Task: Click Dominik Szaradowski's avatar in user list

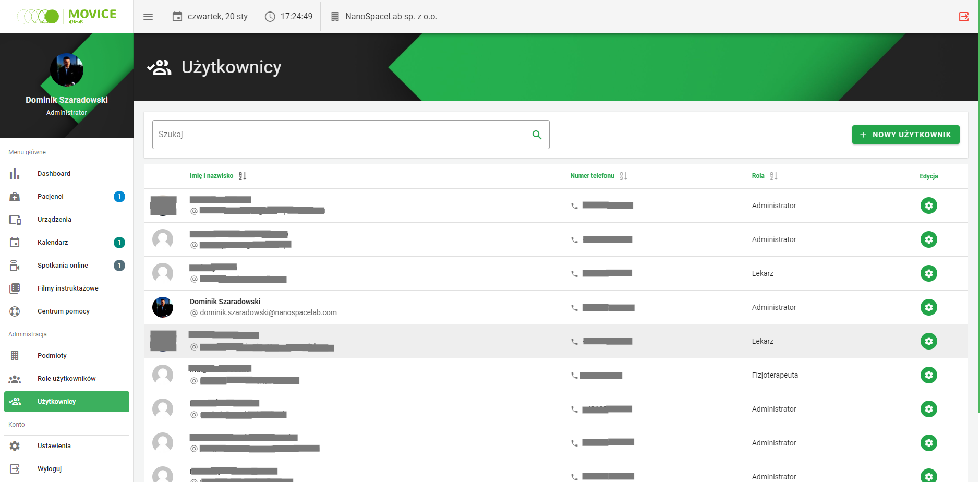Action: pyautogui.click(x=163, y=307)
